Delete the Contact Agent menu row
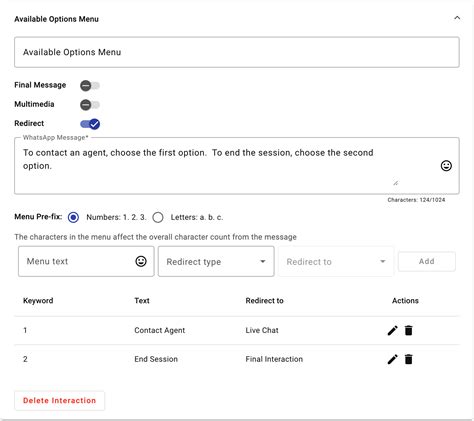The height and width of the screenshot is (421, 474). click(x=408, y=330)
